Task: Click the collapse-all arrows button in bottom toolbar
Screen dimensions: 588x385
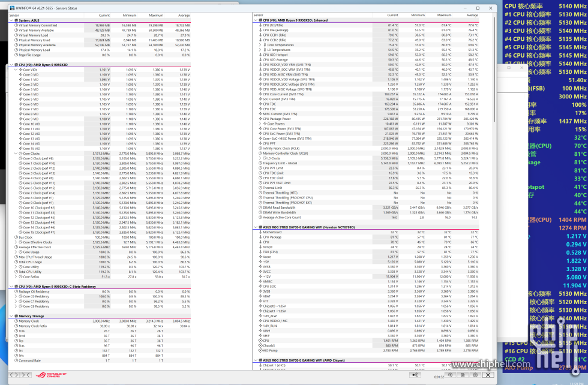Action: (x=25, y=375)
